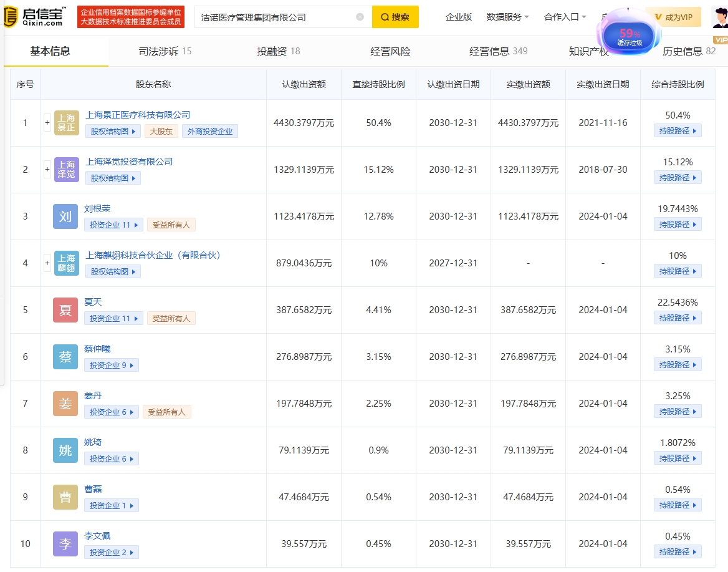Open the 曹磊 shareholder link
Image resolution: width=728 pixels, height=572 pixels.
93,489
